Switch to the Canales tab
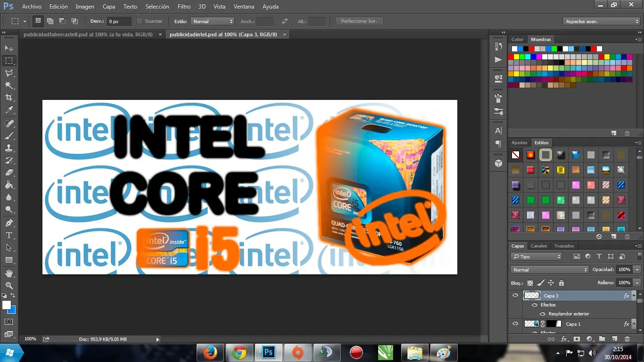644x362 pixels. (x=539, y=246)
